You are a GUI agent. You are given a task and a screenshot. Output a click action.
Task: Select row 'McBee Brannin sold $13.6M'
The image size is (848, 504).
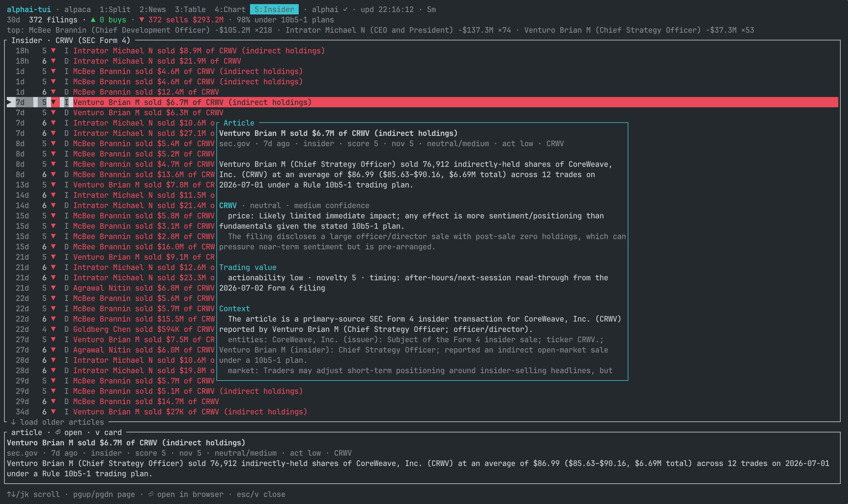pos(111,174)
